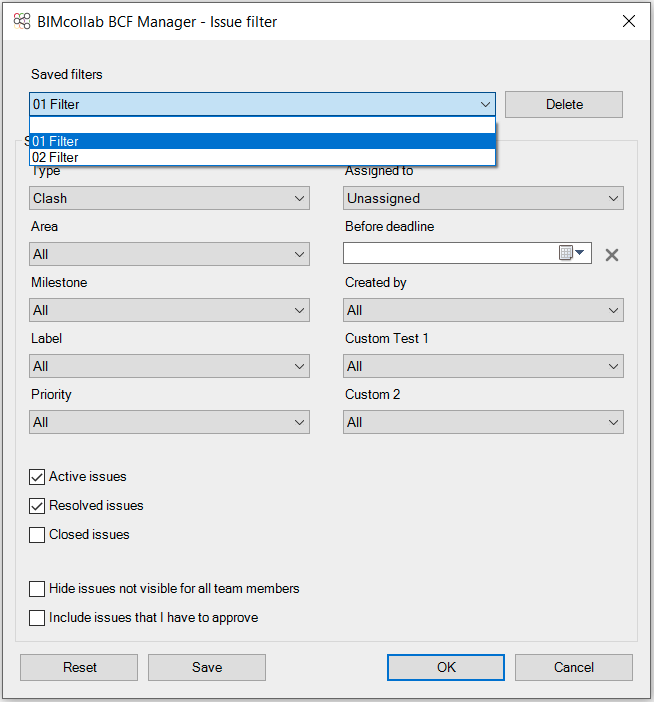Open the Assigned to dropdown showing Unassigned

click(483, 198)
